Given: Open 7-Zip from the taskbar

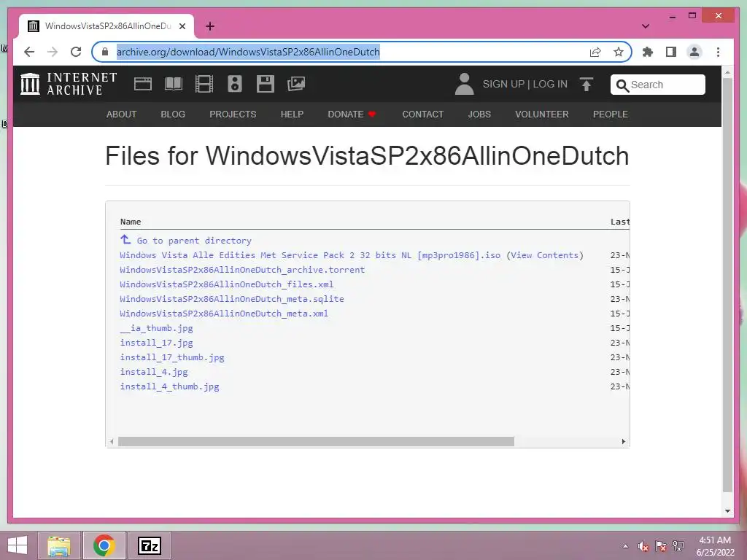Looking at the screenshot, I should point(150,545).
